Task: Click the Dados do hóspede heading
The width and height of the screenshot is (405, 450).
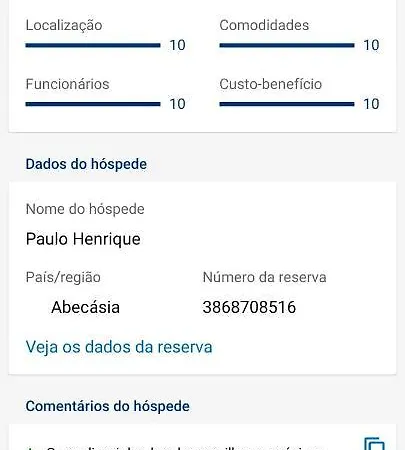Action: tap(86, 164)
